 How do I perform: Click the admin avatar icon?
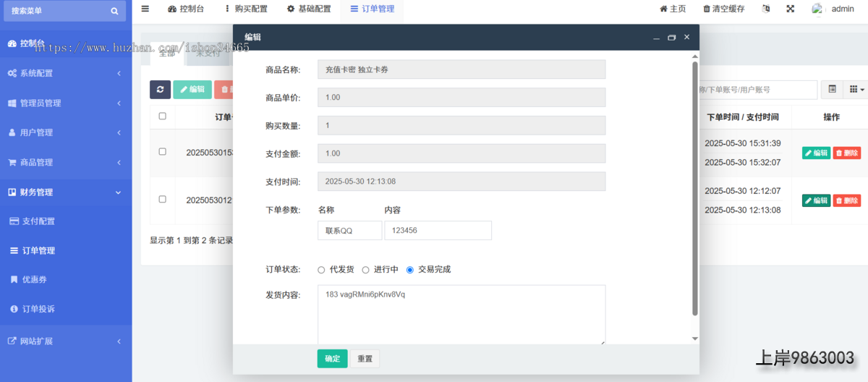pos(817,9)
